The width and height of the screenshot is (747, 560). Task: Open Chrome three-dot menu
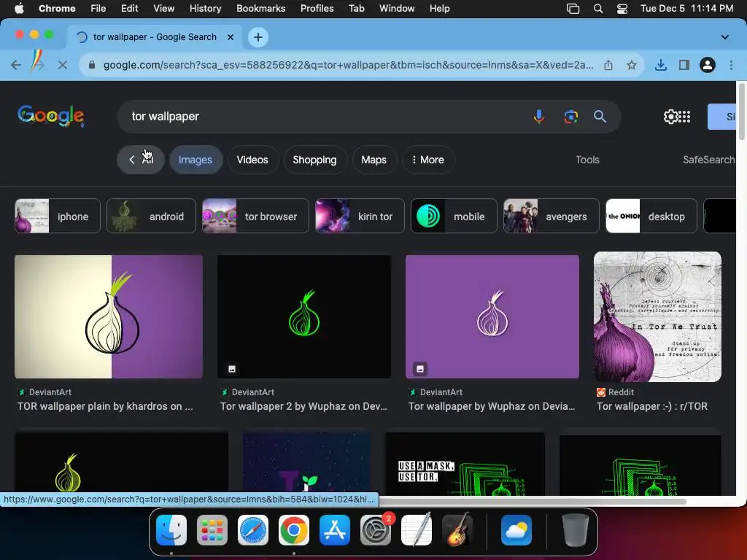[x=731, y=65]
